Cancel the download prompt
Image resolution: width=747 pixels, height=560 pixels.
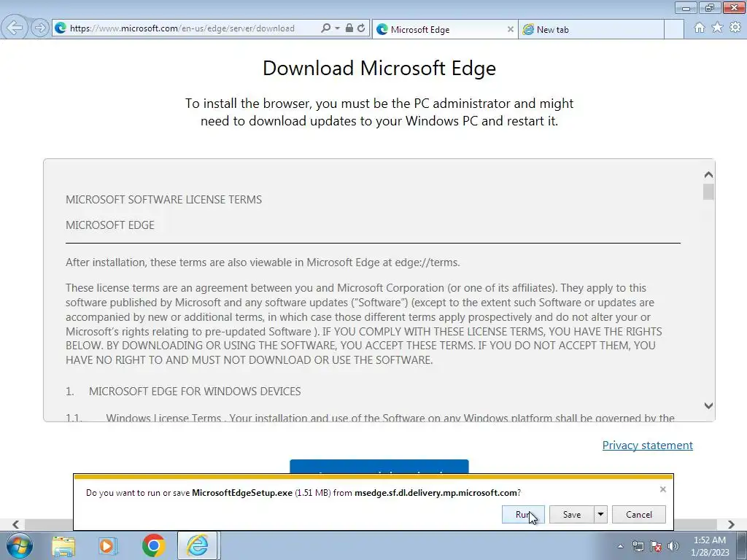tap(639, 514)
